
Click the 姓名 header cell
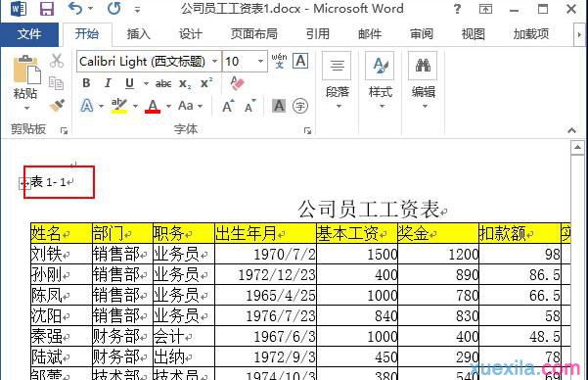(x=61, y=233)
